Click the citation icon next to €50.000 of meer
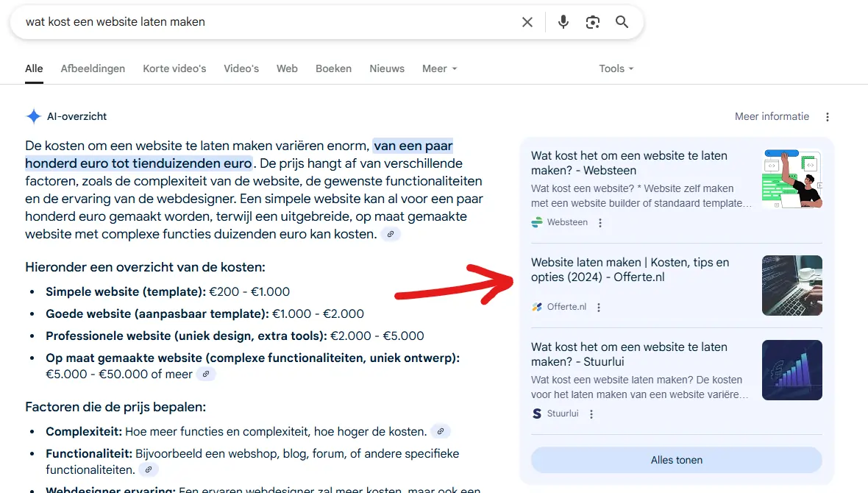The width and height of the screenshot is (868, 493). point(205,374)
